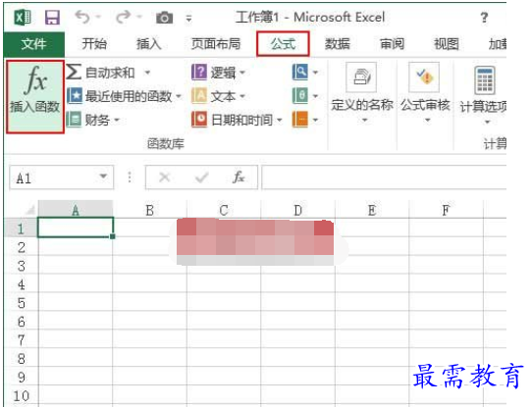Open Customize Quick Access Toolbar arrow
Screen dimensions: 532x407
pos(188,18)
